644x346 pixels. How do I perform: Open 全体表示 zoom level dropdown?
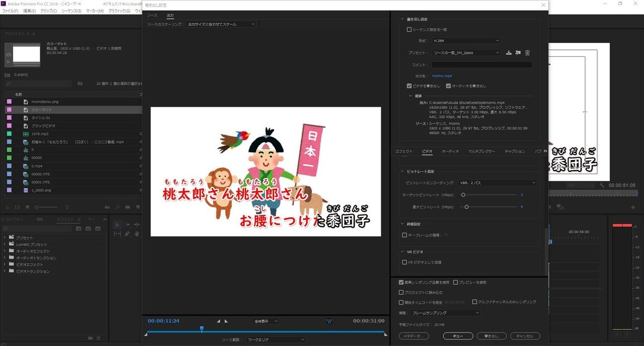(x=266, y=321)
